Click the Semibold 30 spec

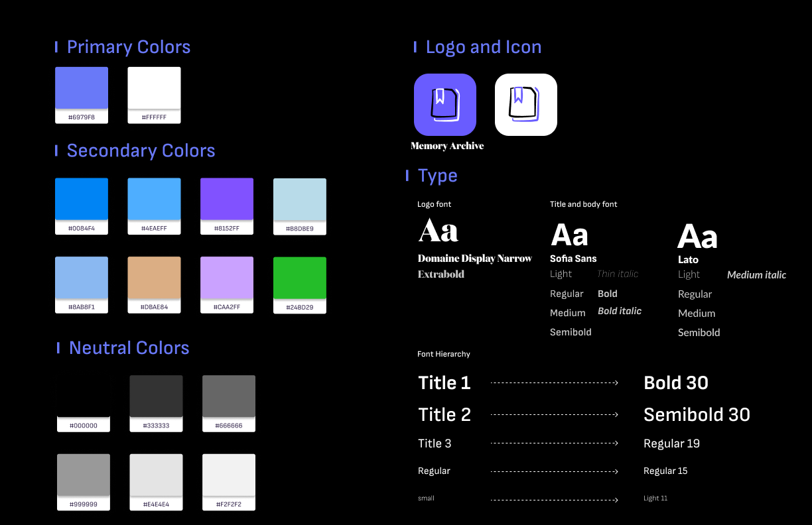click(x=697, y=415)
